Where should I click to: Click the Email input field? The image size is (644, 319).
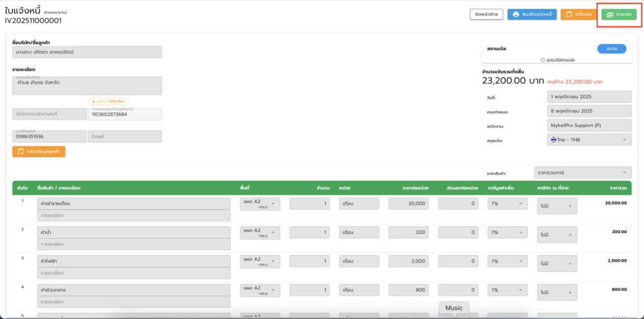[125, 136]
